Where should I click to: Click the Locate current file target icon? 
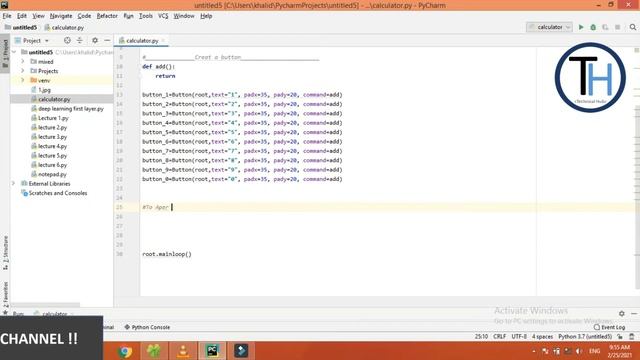(x=67, y=40)
